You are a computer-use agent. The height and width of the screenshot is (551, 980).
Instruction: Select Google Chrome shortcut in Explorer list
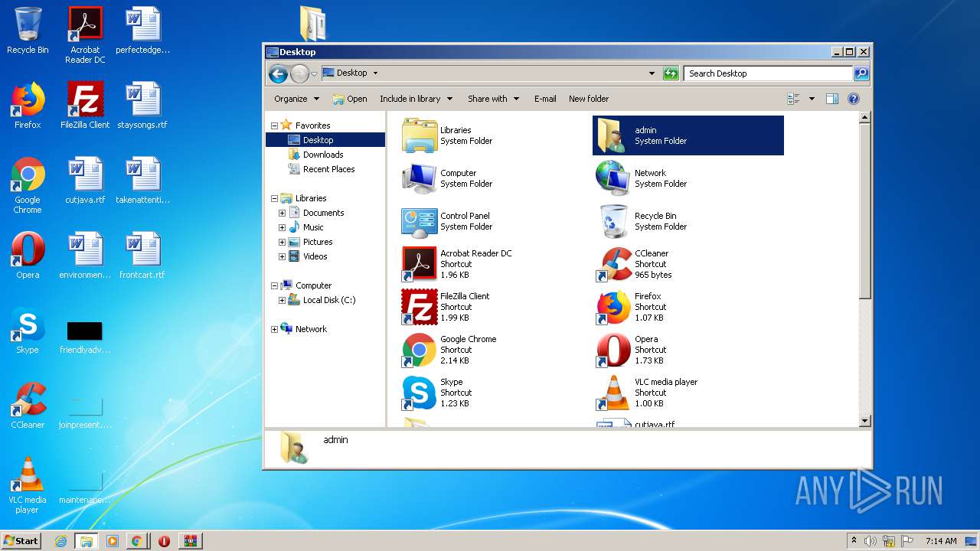coord(419,350)
